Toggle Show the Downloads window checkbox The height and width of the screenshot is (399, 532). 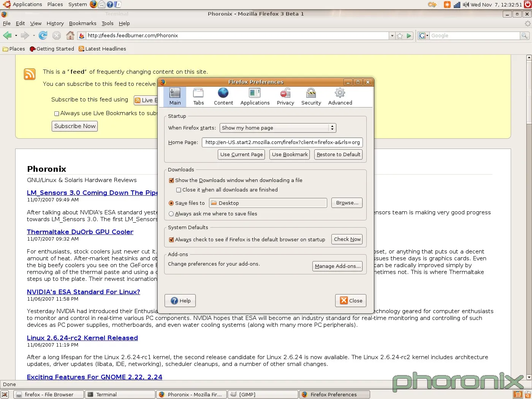pos(171,180)
